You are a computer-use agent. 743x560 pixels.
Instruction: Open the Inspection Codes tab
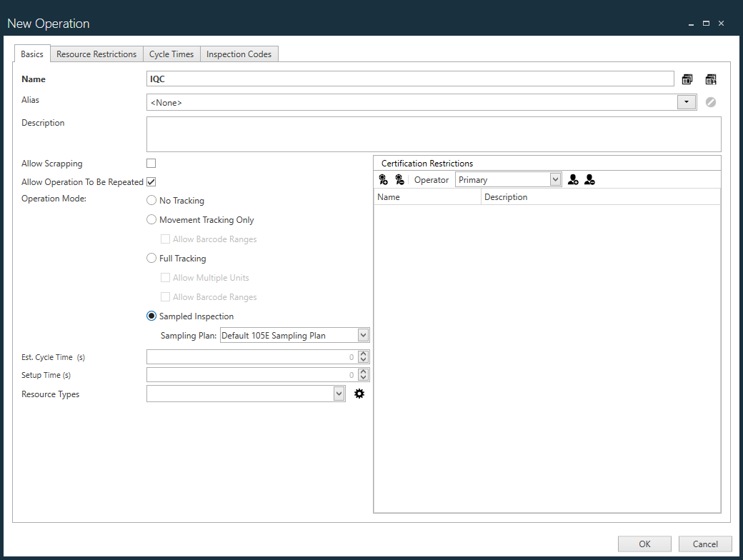click(x=239, y=54)
